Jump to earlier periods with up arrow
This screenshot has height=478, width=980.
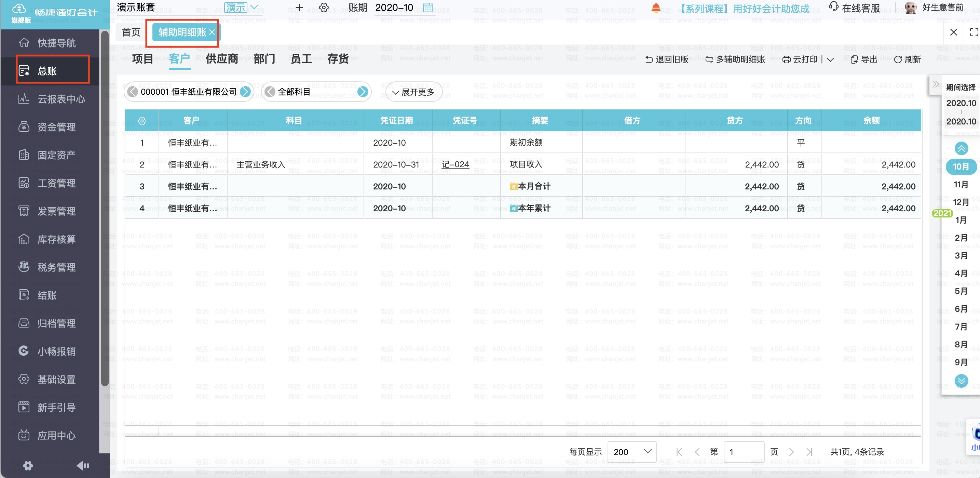pos(961,148)
